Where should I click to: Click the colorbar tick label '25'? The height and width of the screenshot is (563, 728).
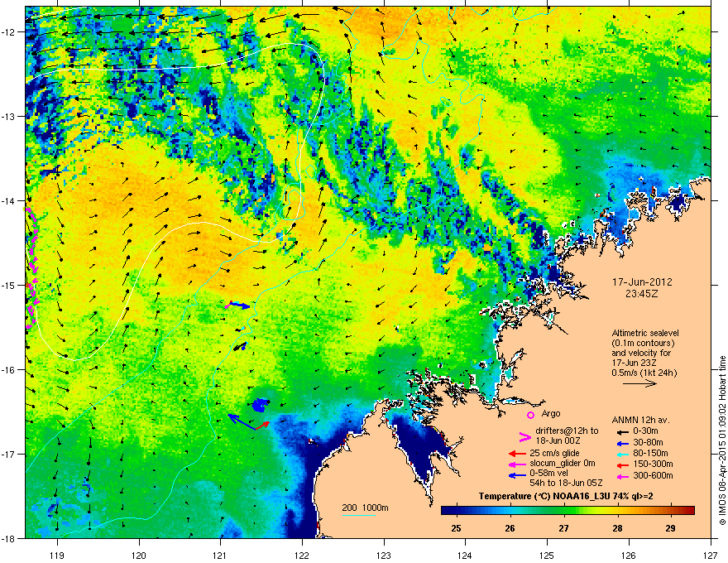[457, 528]
